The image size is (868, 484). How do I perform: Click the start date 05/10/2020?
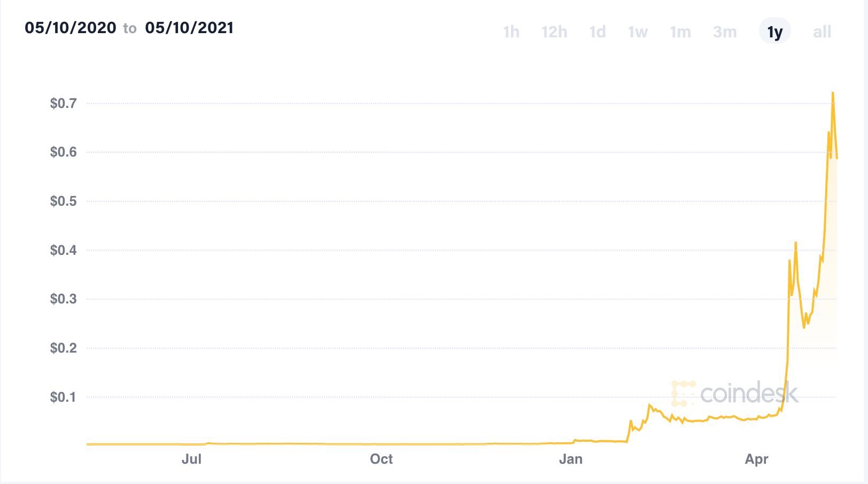pyautogui.click(x=71, y=28)
